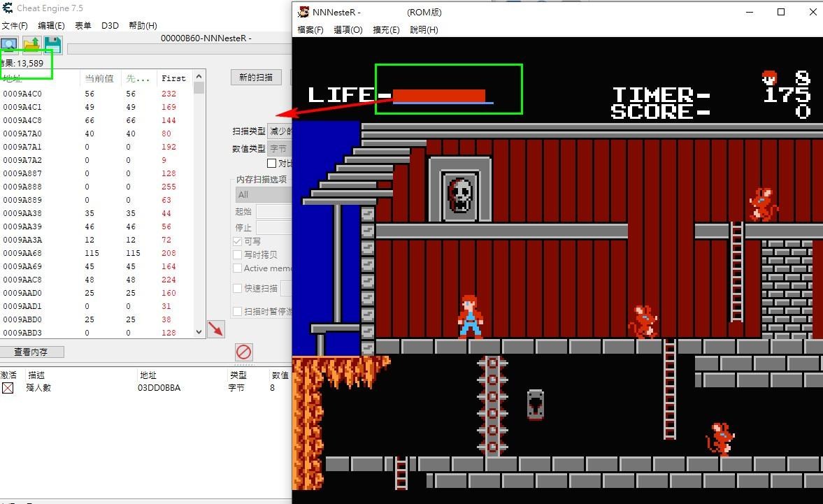Click the 停止 address input field
Viewport: 823px width, 504px height.
click(273, 227)
